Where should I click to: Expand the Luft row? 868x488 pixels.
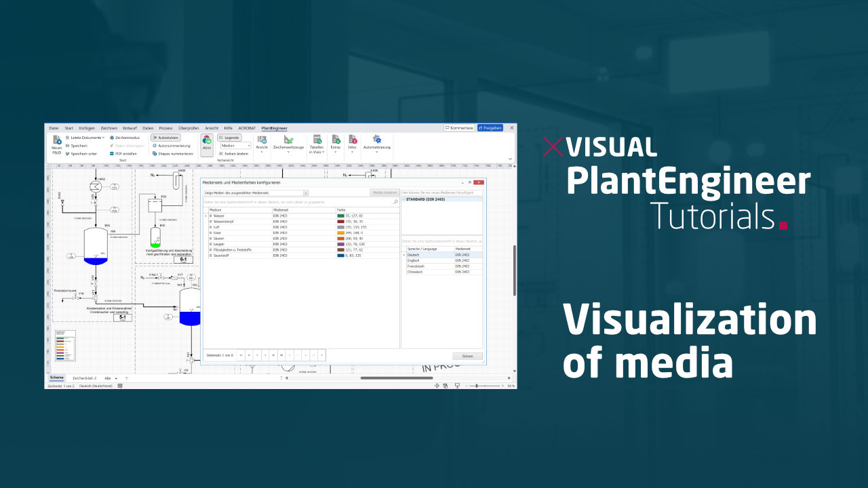coord(211,227)
